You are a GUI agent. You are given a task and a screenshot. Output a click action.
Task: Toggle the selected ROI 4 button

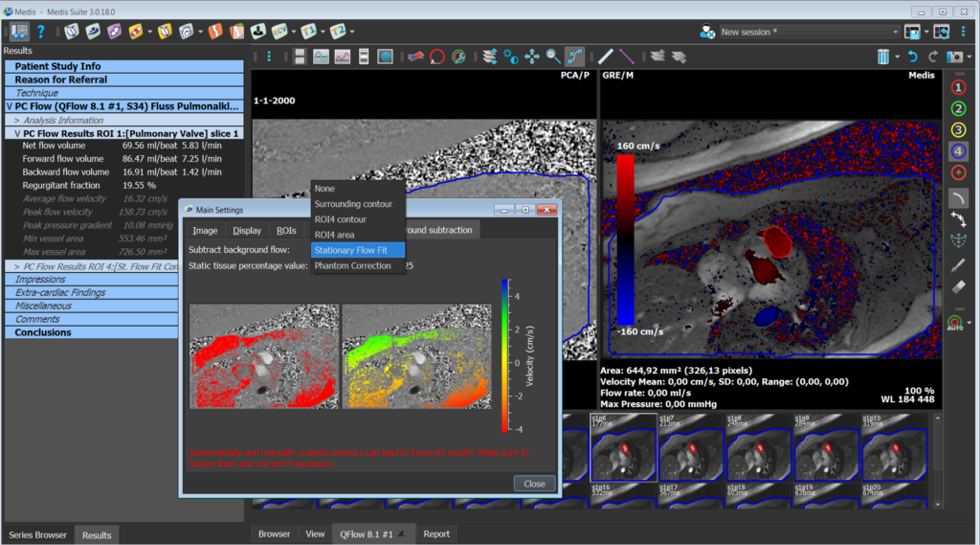pos(958,150)
